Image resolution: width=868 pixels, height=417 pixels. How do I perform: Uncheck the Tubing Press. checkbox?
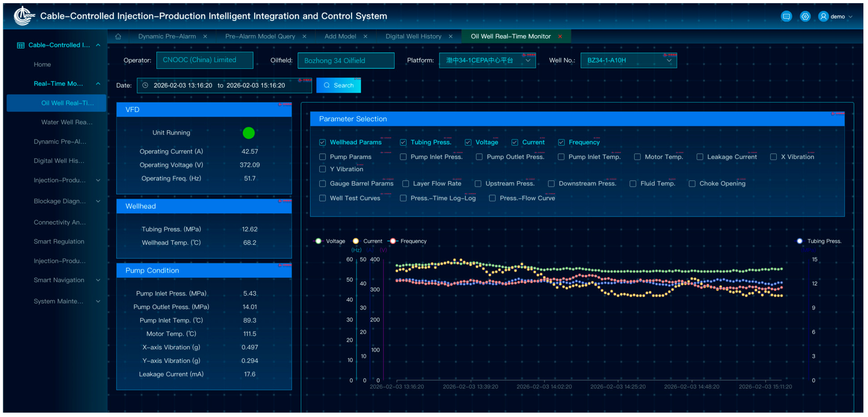click(403, 142)
